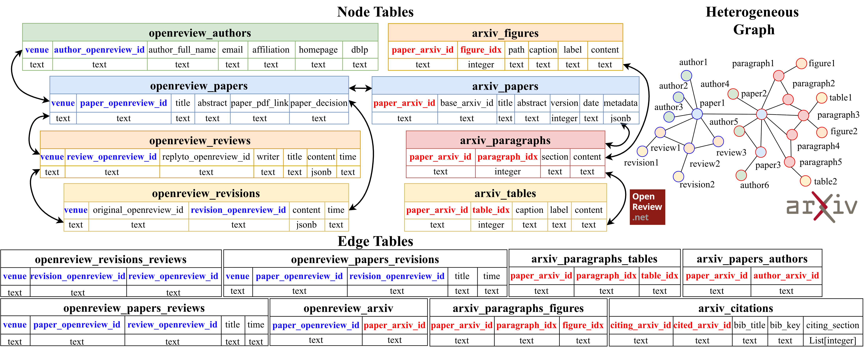Select the Node Tables heading
Image resolution: width=868 pixels, height=347 pixels.
tap(375, 12)
